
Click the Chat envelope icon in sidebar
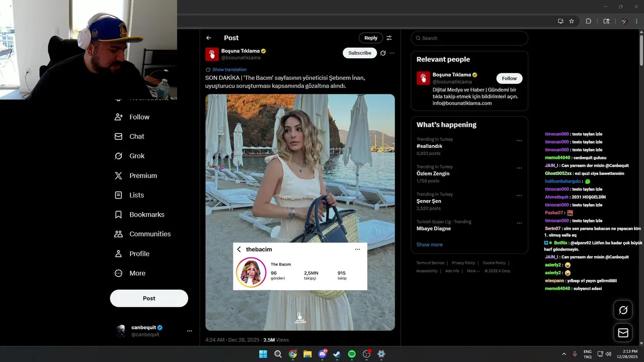pos(119,136)
